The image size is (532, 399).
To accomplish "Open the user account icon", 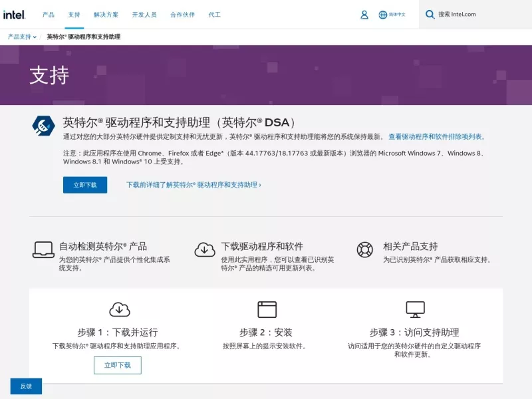I will pos(364,15).
